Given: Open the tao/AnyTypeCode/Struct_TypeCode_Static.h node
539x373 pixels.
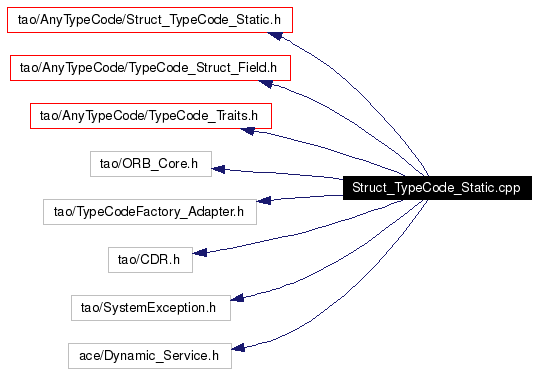Looking at the screenshot, I should (x=150, y=20).
